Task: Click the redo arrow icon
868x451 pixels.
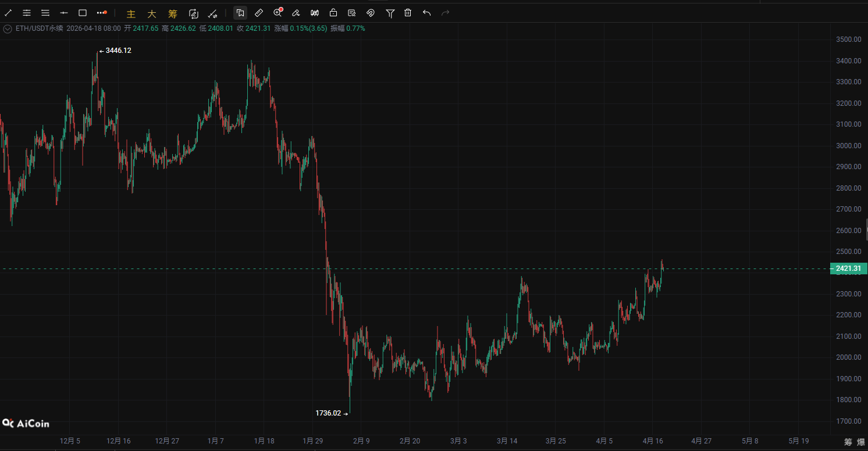Action: coord(446,13)
